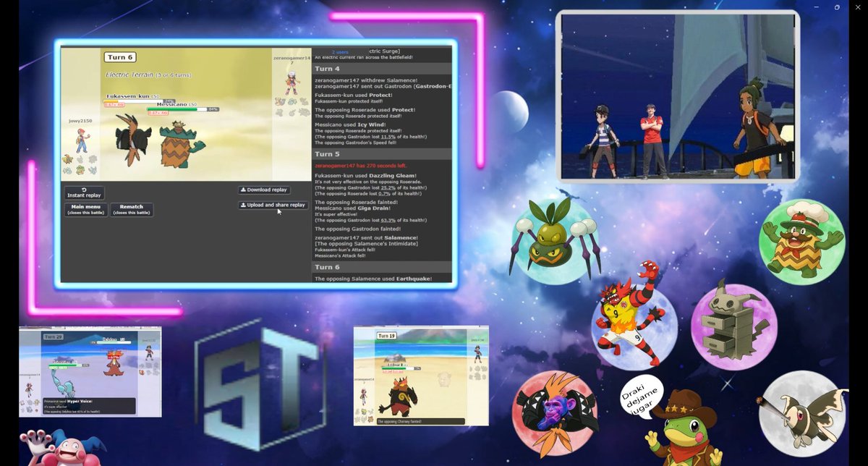
Task: Click the 0.67× Atk badge under Messicano
Action: (x=158, y=113)
